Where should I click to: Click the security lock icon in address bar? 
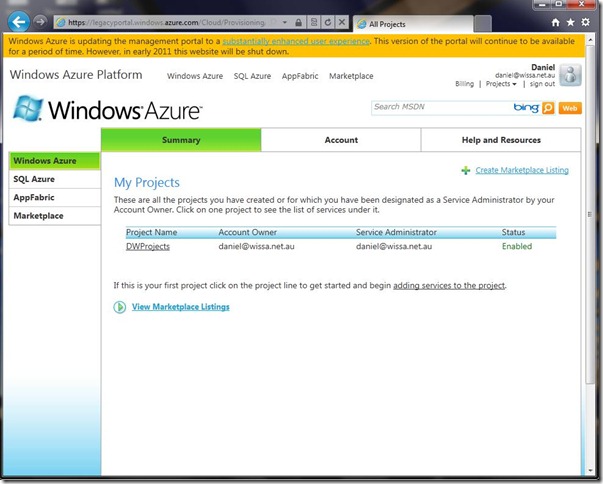pyautogui.click(x=298, y=23)
